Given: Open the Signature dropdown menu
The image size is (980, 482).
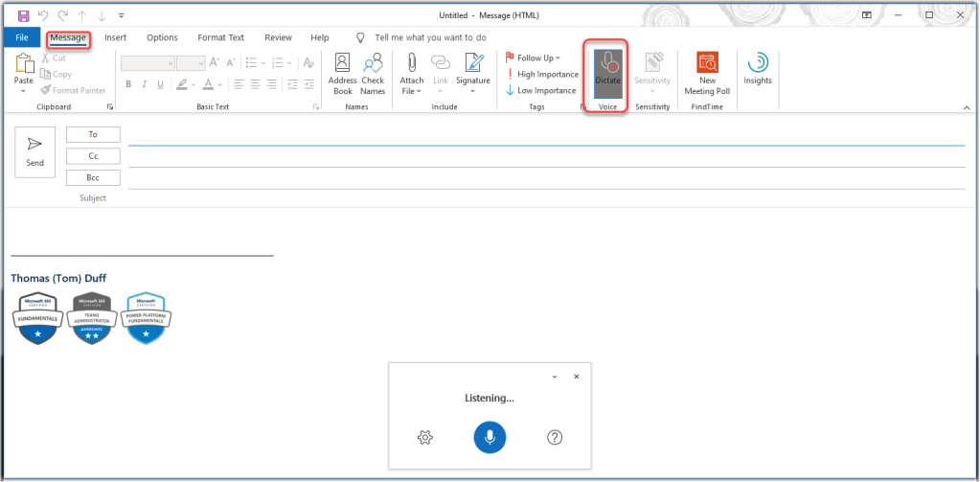Looking at the screenshot, I should [472, 73].
